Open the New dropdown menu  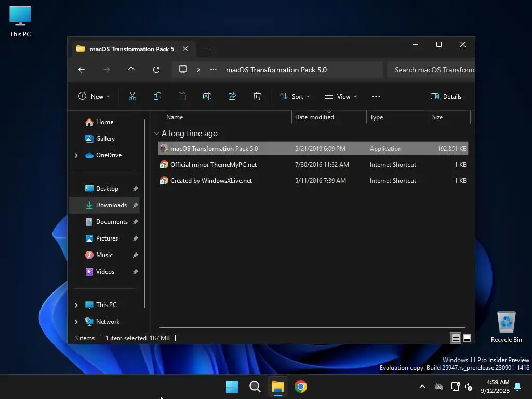point(94,96)
